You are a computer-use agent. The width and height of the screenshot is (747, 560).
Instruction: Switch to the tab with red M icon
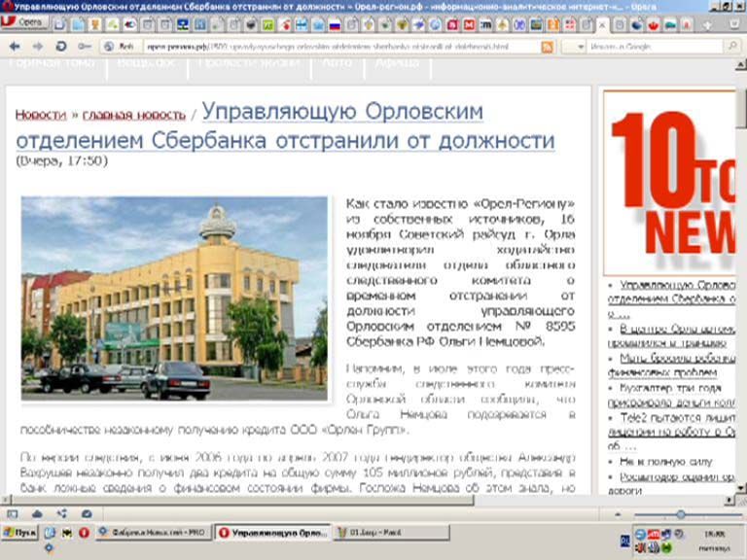pyautogui.click(x=469, y=24)
